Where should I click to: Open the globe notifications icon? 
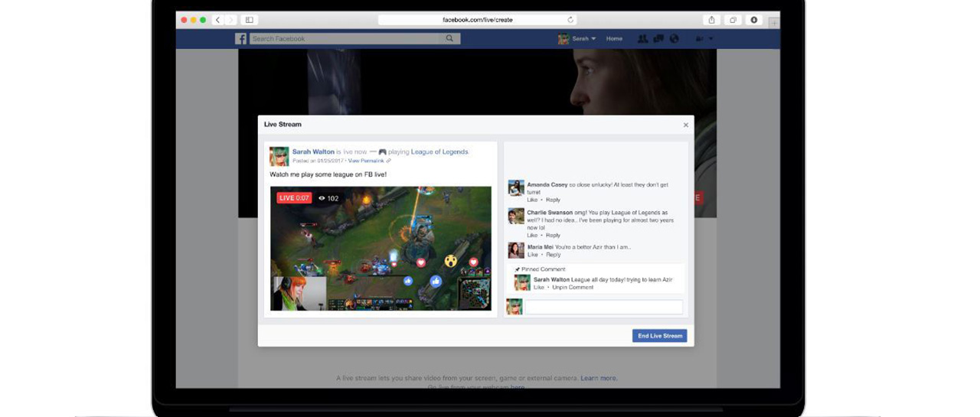[x=674, y=39]
